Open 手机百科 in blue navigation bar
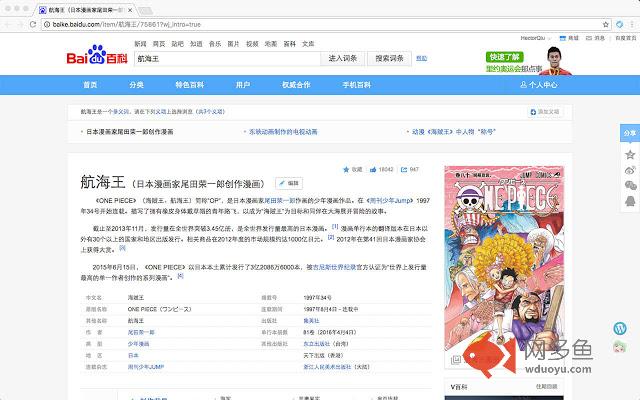Screen dimensions: 640x400 point(357,85)
